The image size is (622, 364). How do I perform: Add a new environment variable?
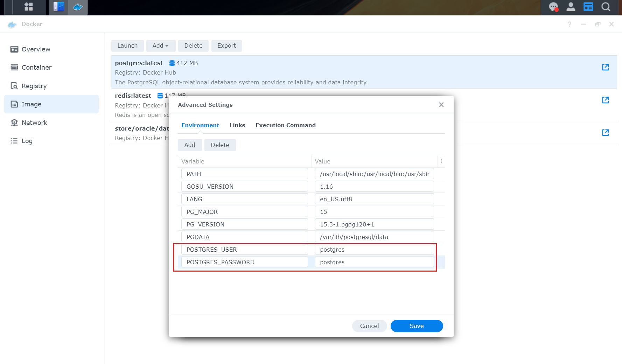189,145
